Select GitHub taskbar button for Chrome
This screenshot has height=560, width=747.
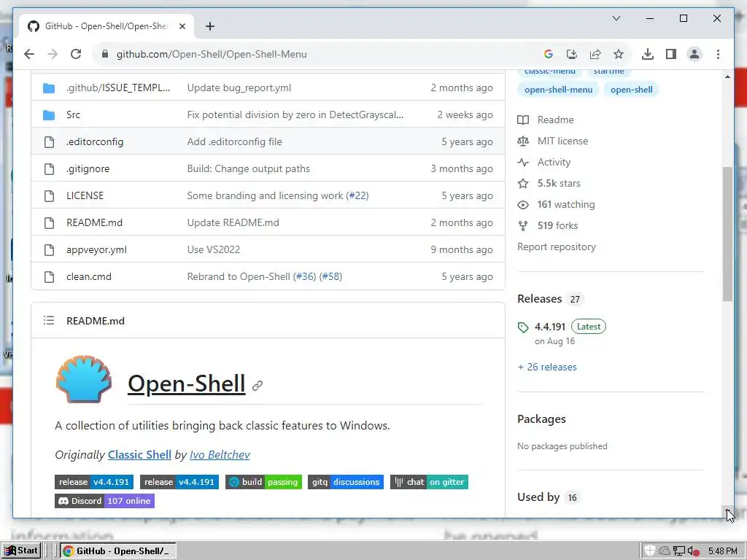pos(117,551)
